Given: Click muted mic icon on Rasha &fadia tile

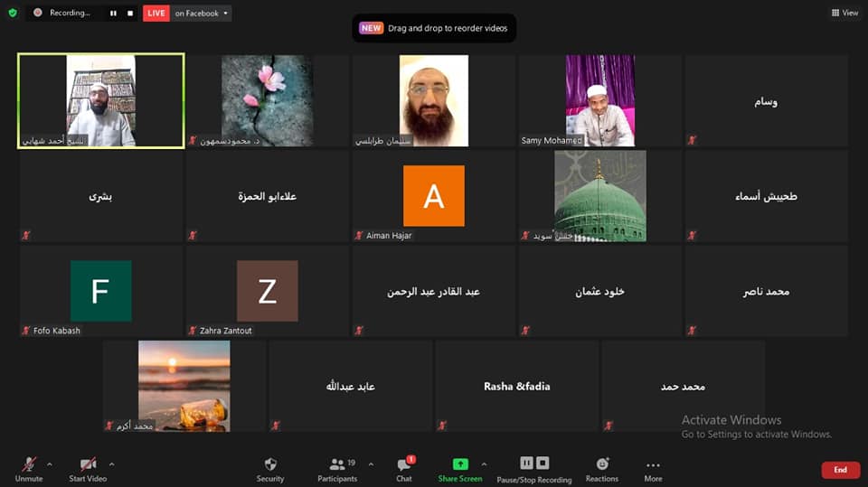Looking at the screenshot, I should coord(442,426).
